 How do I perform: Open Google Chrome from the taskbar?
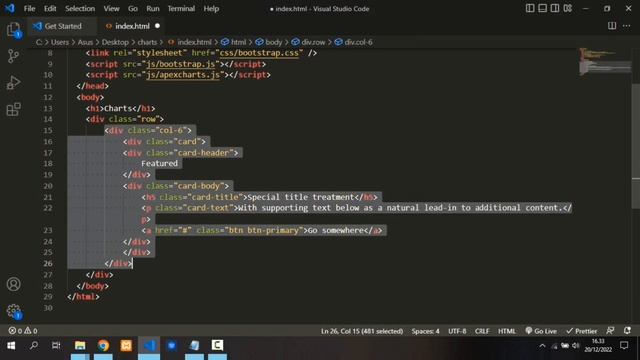click(x=103, y=346)
